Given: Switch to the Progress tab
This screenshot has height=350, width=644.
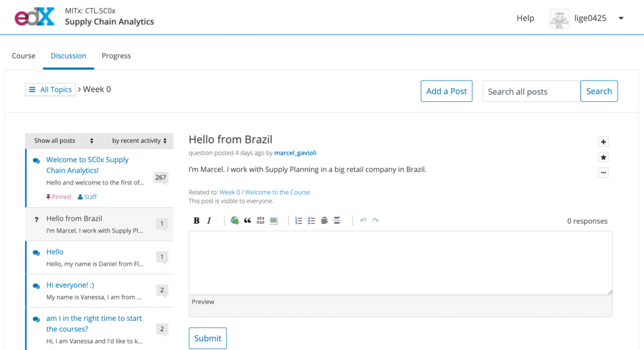Looking at the screenshot, I should pyautogui.click(x=116, y=56).
